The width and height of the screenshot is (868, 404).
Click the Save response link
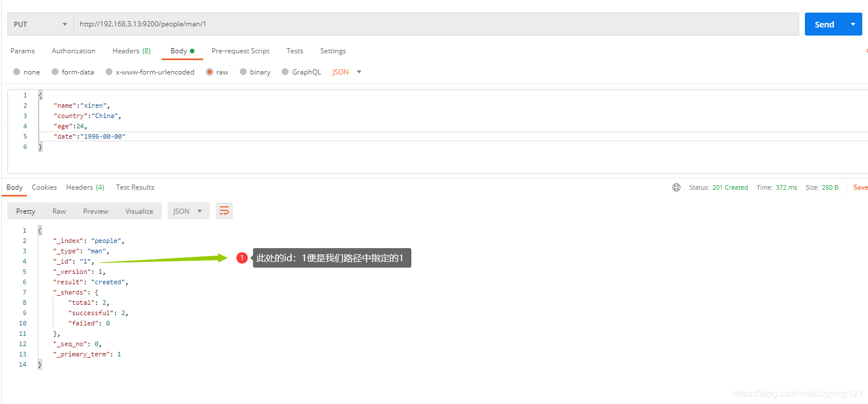[x=860, y=187]
